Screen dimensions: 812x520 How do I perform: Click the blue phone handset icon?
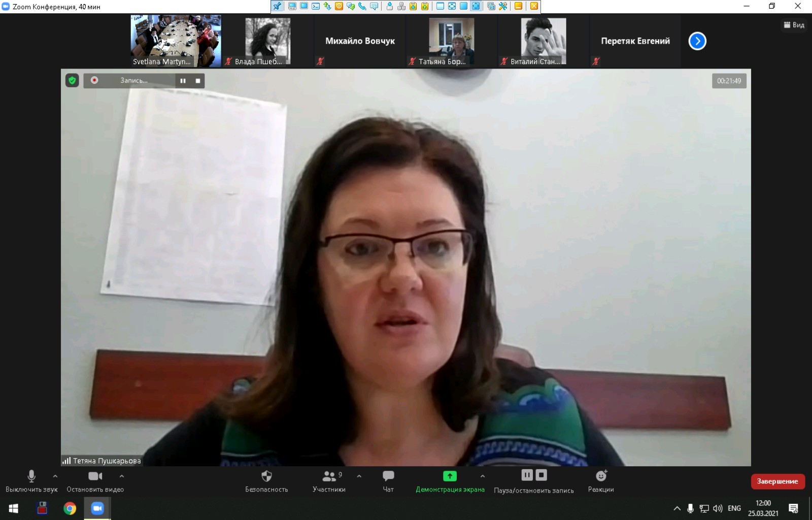(362, 6)
